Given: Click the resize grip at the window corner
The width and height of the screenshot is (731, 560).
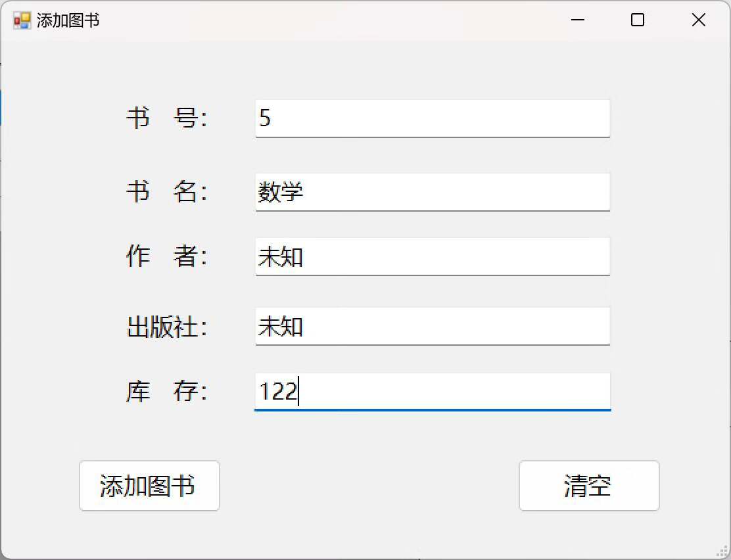Looking at the screenshot, I should (x=724, y=553).
